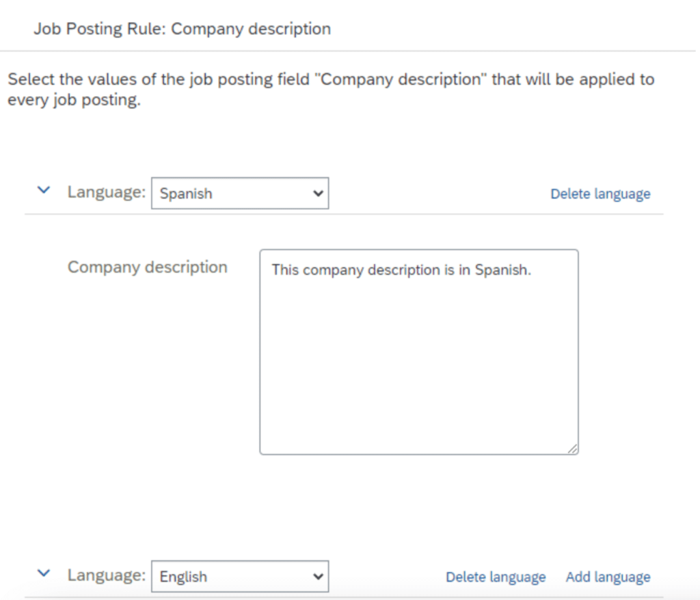Click Delete language next to Spanish

(x=600, y=194)
